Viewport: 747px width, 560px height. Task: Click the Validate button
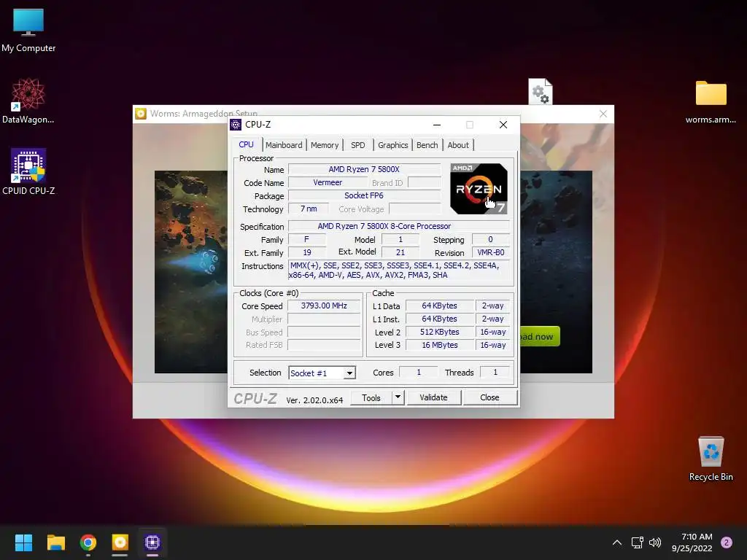(x=433, y=397)
